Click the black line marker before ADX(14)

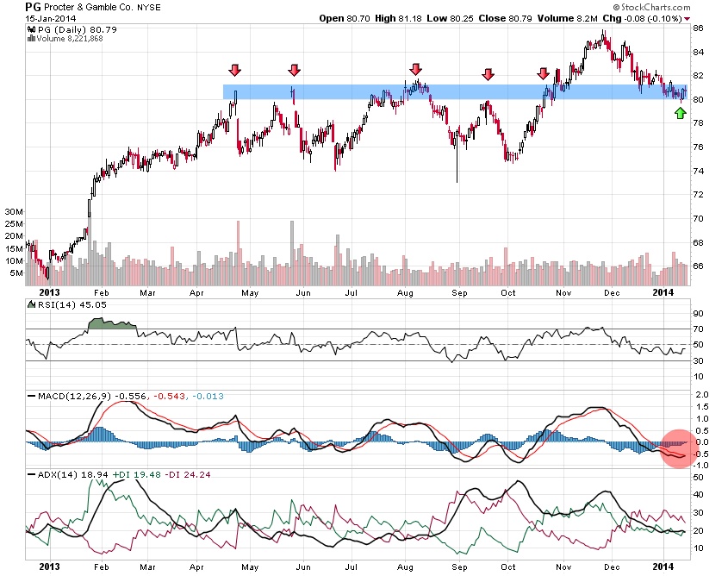point(31,475)
